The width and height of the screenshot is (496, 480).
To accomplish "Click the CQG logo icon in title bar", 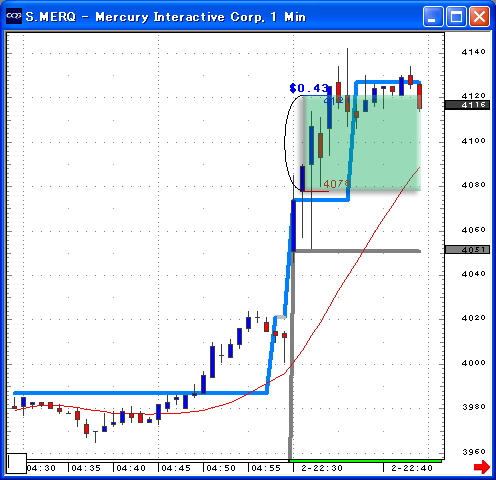I will click(x=14, y=16).
